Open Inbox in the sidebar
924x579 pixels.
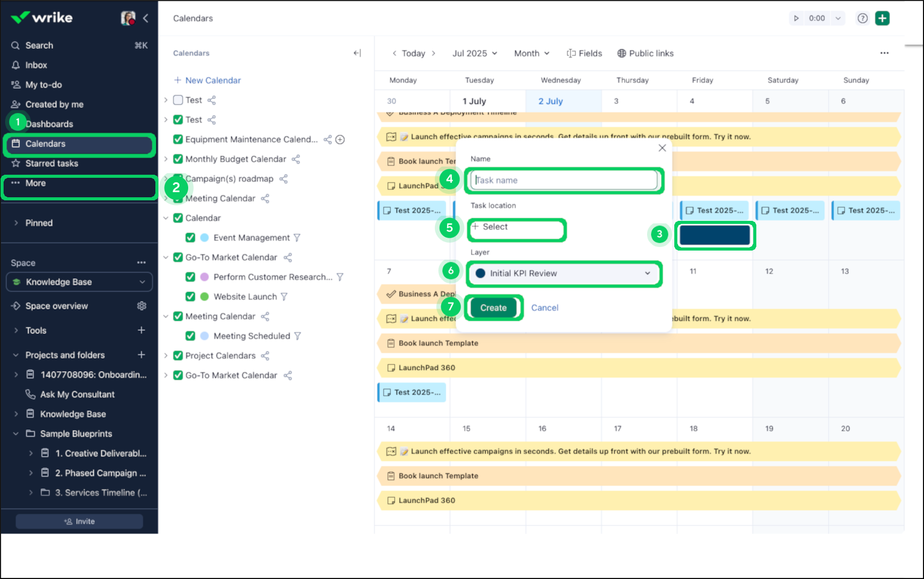pos(36,65)
